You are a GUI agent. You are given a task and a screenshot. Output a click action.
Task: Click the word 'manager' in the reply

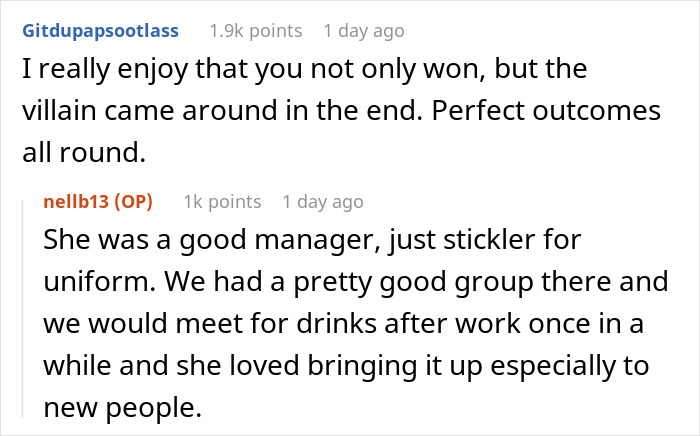click(317, 241)
